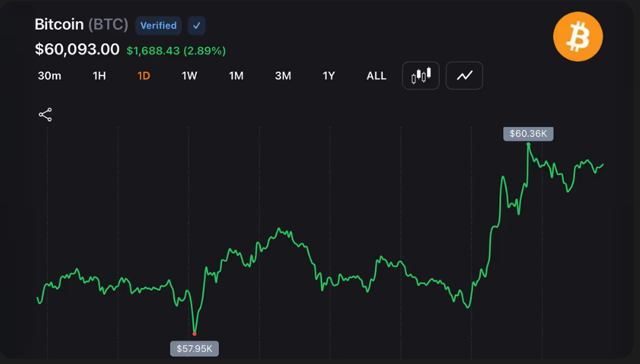This screenshot has width=640, height=364.
Task: Select the 1Y timeframe
Action: coord(329,76)
